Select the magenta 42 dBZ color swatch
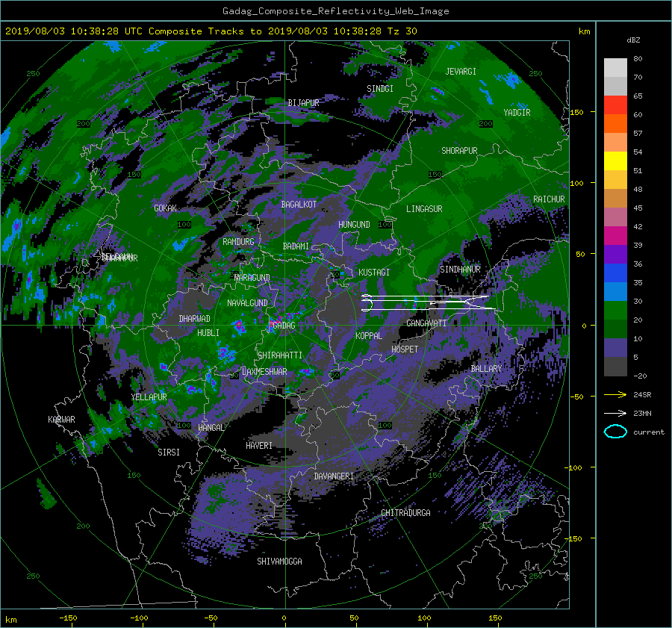The width and height of the screenshot is (672, 628). (615, 235)
